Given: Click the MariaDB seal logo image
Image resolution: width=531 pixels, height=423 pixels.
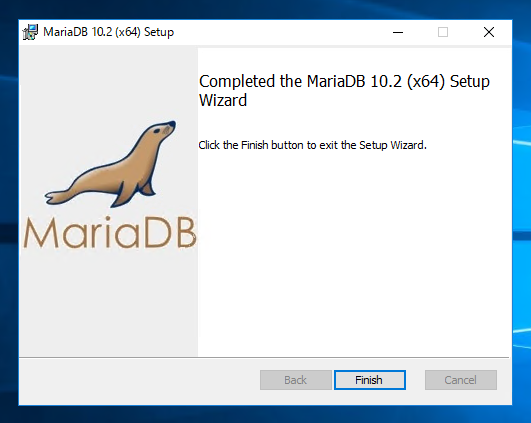Looking at the screenshot, I should coord(110,185).
